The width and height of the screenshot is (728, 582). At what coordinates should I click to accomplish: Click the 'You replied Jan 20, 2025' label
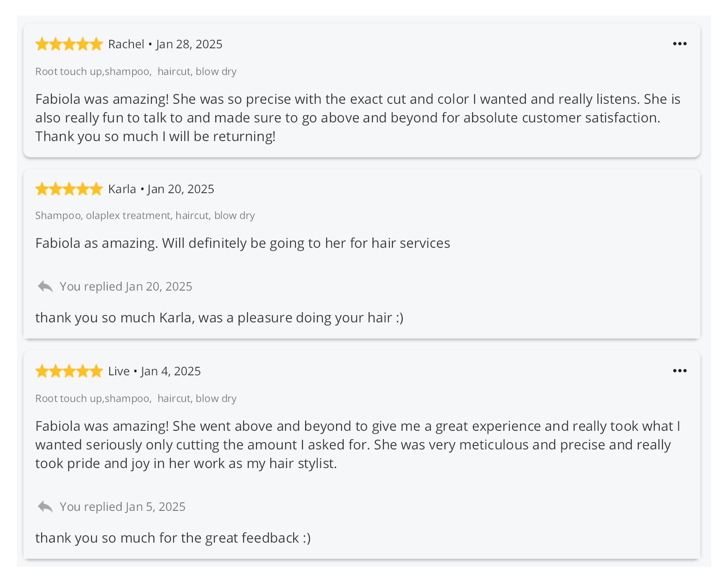[126, 287]
